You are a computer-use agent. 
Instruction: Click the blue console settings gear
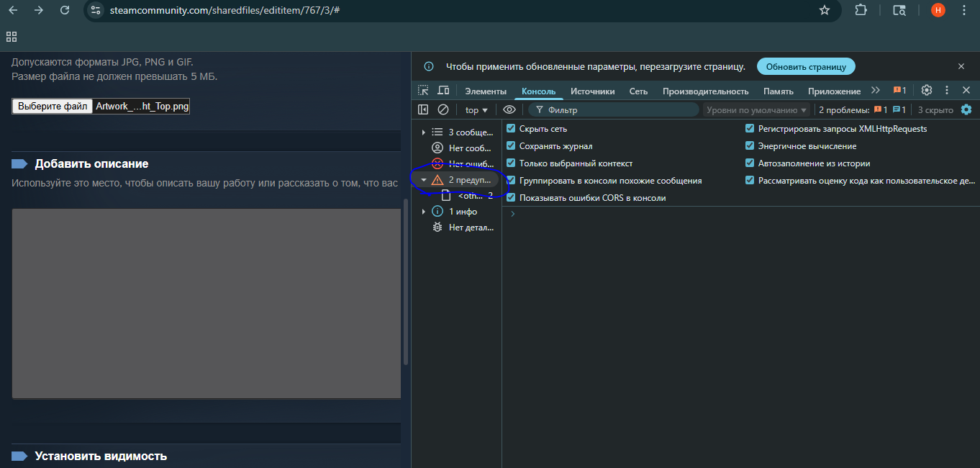[966, 110]
